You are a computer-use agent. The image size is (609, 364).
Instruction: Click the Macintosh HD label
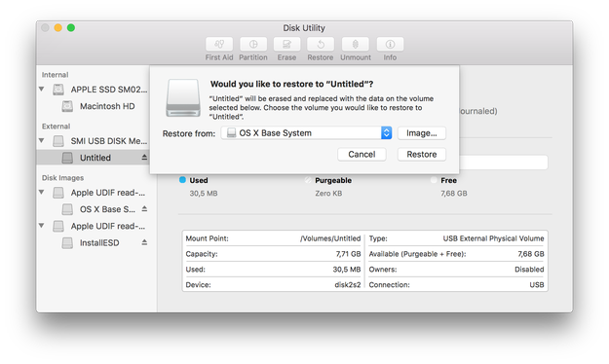pos(107,106)
